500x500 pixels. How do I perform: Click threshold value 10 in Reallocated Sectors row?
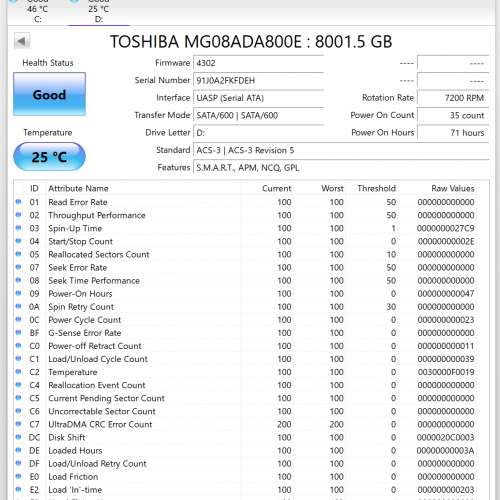pyautogui.click(x=391, y=254)
